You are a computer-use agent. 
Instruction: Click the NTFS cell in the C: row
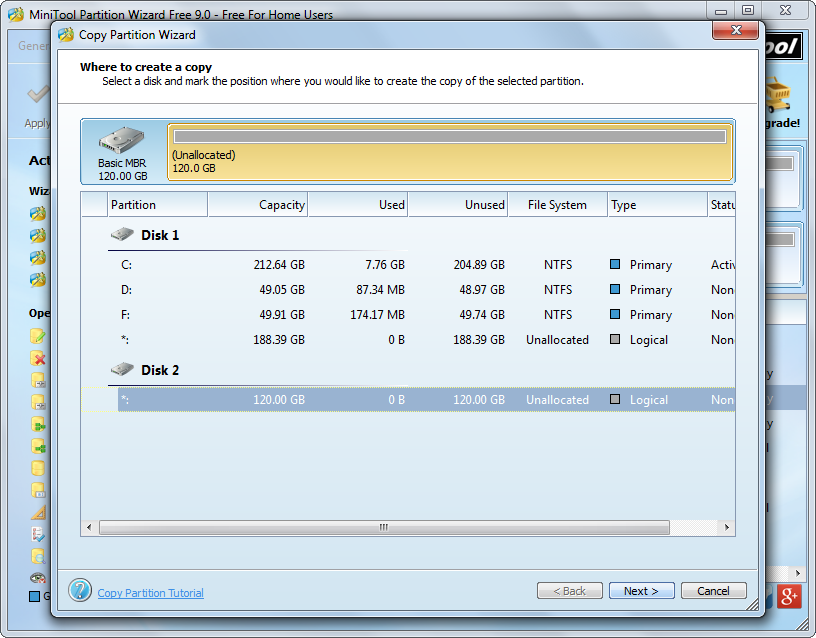pos(558,264)
